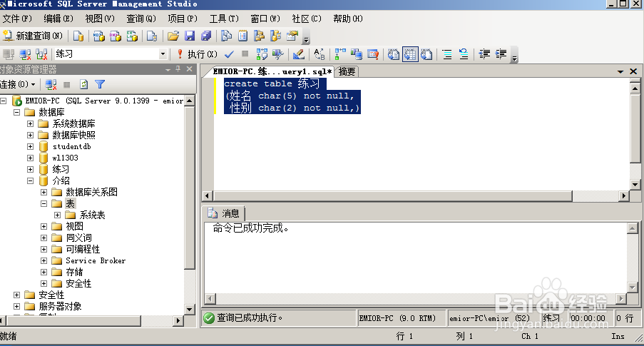This screenshot has height=346, width=644.
Task: Create an Analysis Services DMX query
Action: (x=116, y=36)
